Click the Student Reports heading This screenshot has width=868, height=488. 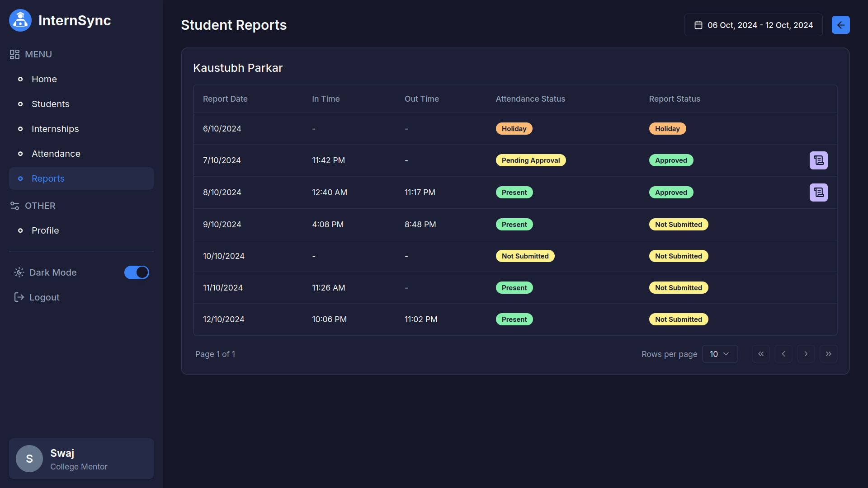point(234,25)
